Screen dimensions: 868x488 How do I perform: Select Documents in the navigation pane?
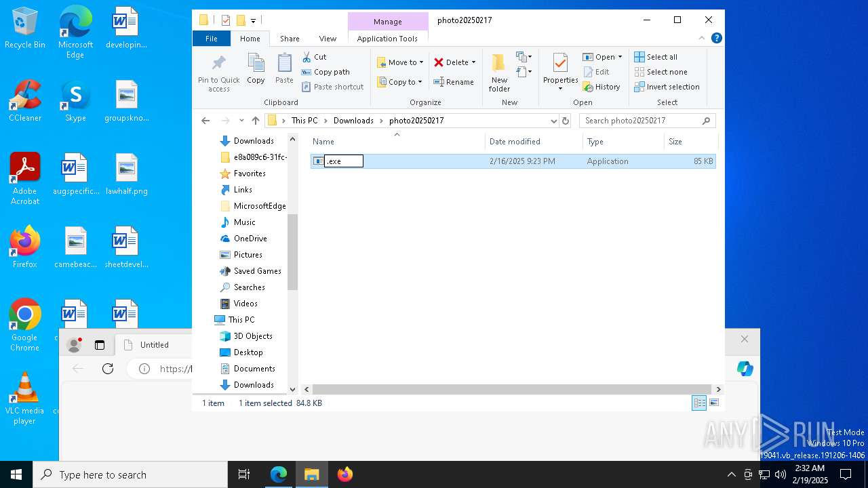click(254, 369)
